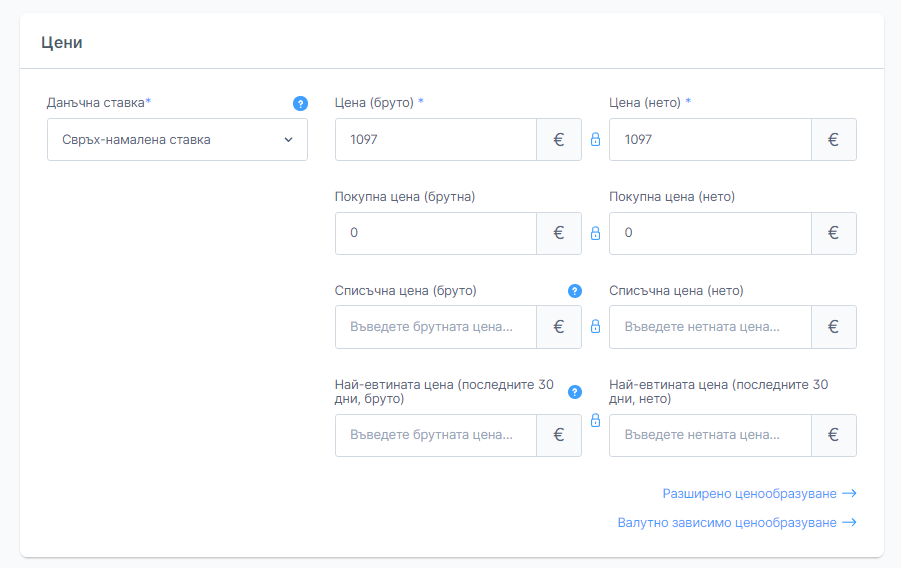Image resolution: width=901 pixels, height=568 pixels.
Task: Toggle the lock between Цена бруто and нето
Action: 595,140
